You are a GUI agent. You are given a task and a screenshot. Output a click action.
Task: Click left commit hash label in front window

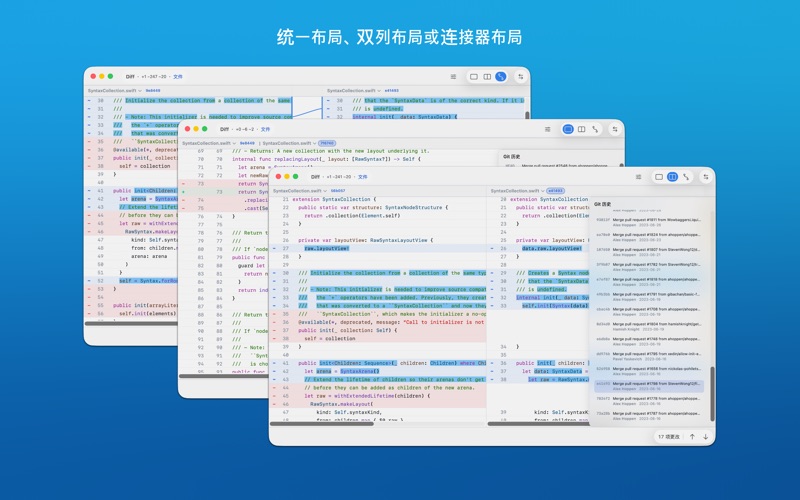coord(338,191)
